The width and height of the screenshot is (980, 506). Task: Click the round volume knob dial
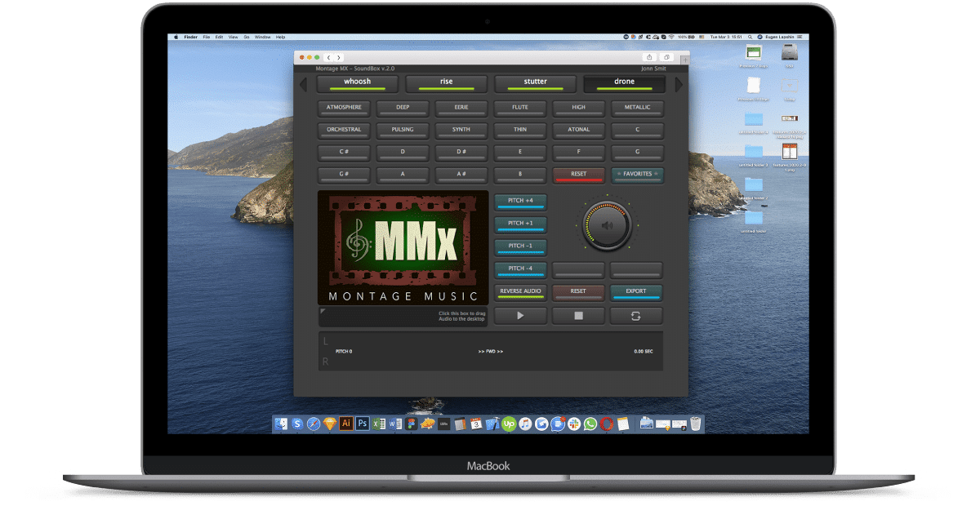(x=606, y=226)
